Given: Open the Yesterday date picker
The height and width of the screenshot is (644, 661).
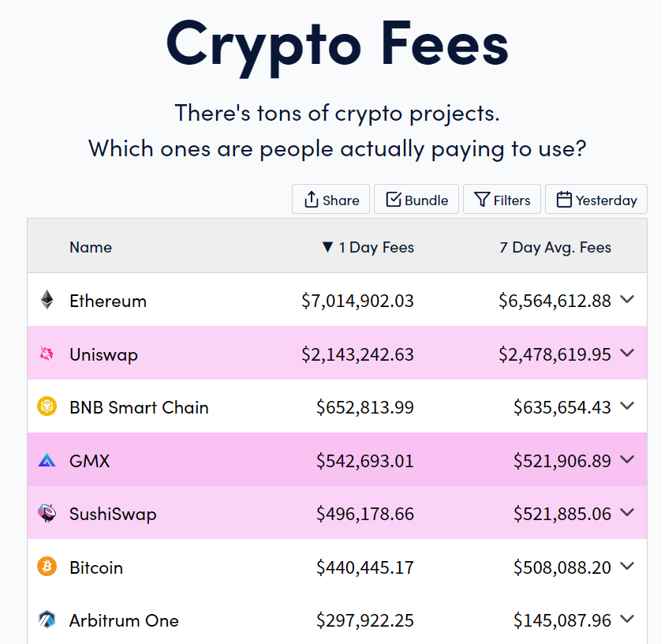Looking at the screenshot, I should [x=596, y=199].
